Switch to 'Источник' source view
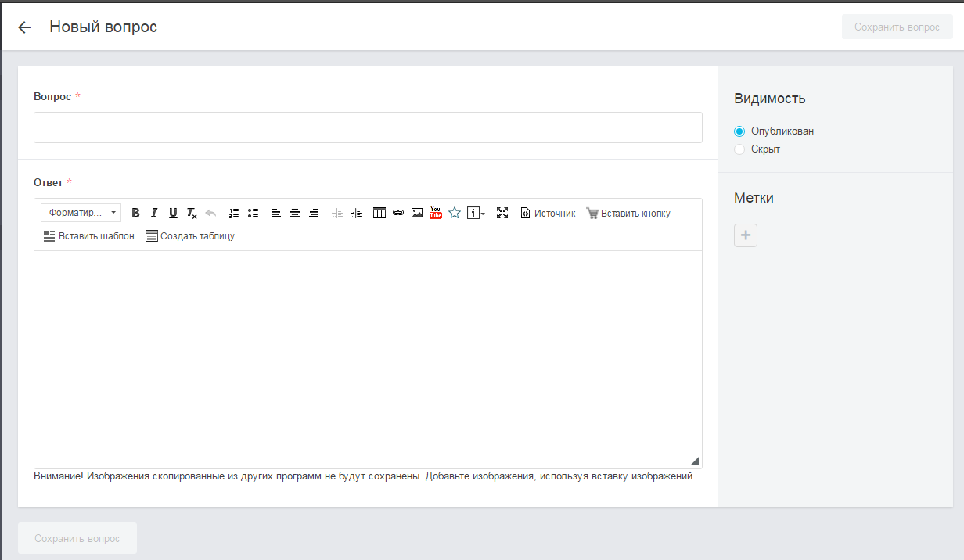Viewport: 964px width, 560px height. (548, 213)
